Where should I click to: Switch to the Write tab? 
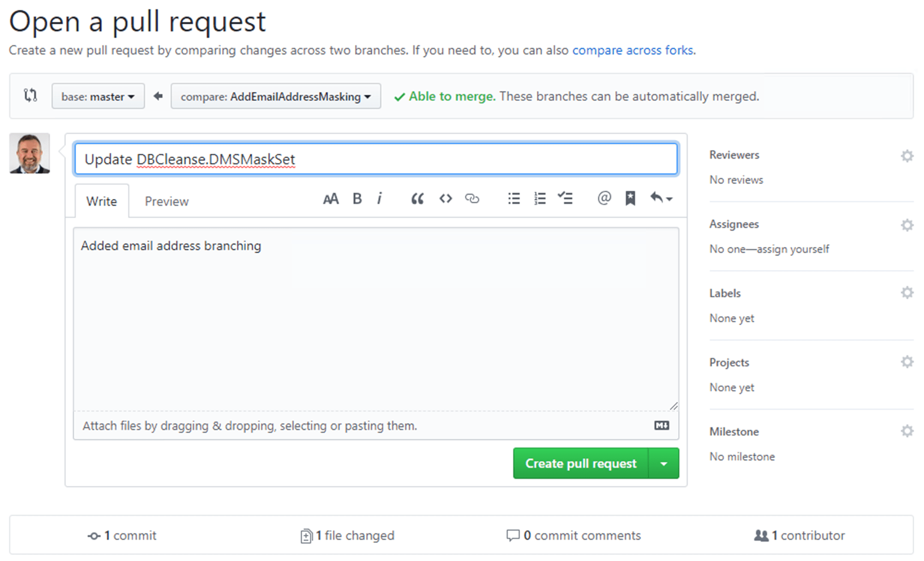pos(102,201)
